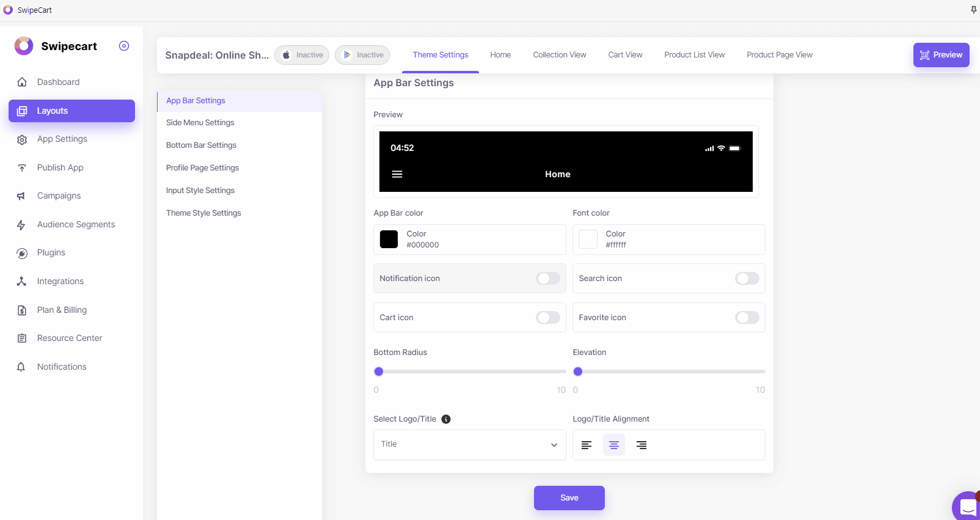Open the Product Page View tab
Screen dimensions: 980x520
[x=779, y=55]
